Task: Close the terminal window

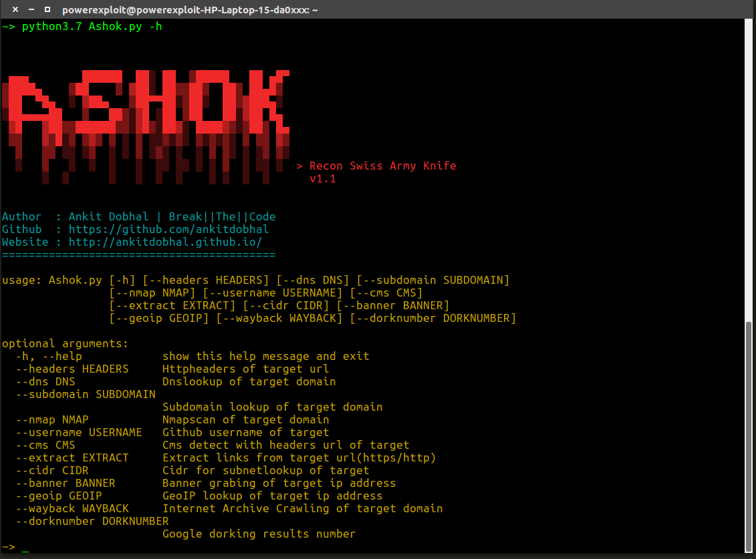Action: (15, 9)
